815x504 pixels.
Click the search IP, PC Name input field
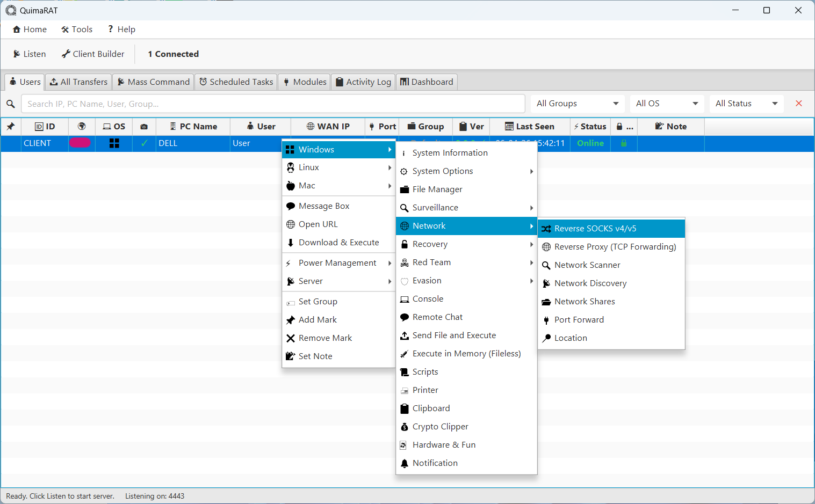click(272, 104)
